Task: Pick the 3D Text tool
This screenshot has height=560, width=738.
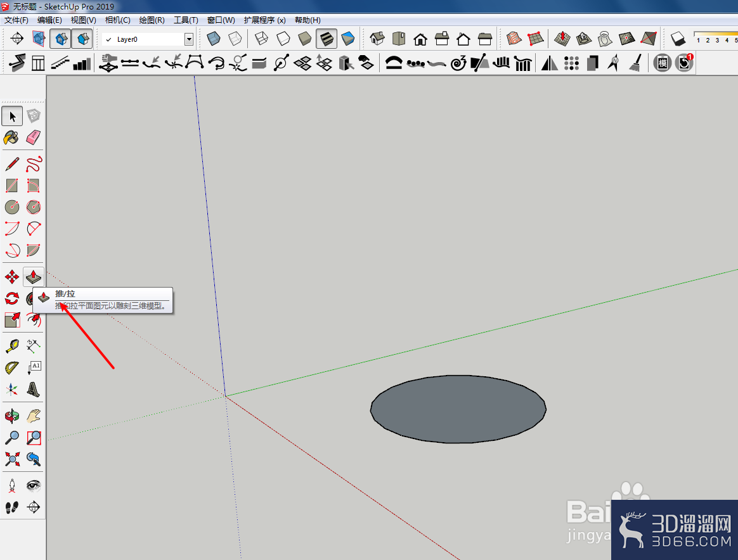Action: (x=34, y=390)
